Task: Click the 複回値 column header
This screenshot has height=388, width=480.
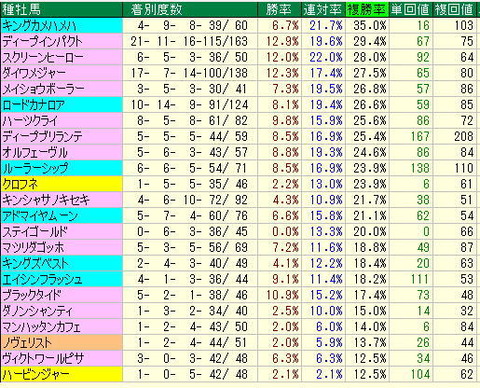Action: point(454,10)
